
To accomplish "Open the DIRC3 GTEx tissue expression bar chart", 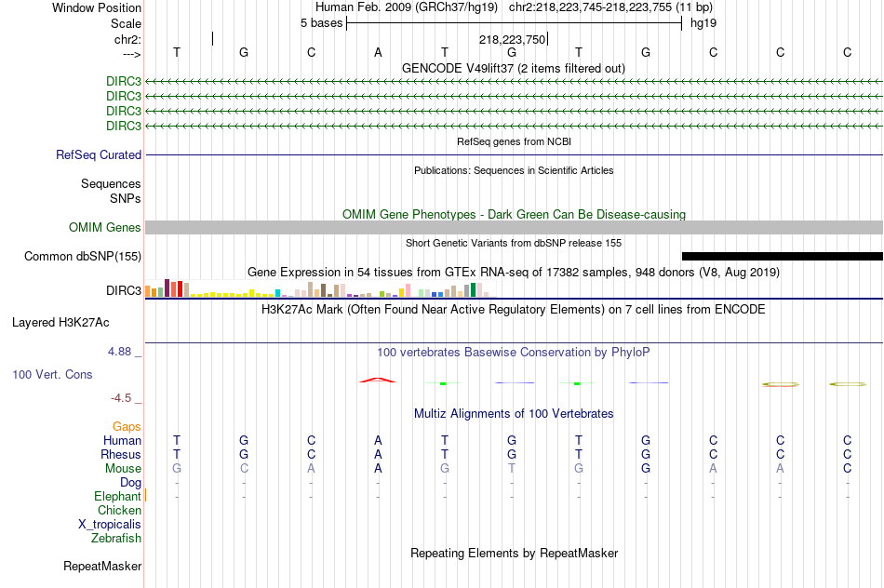I will [320, 288].
